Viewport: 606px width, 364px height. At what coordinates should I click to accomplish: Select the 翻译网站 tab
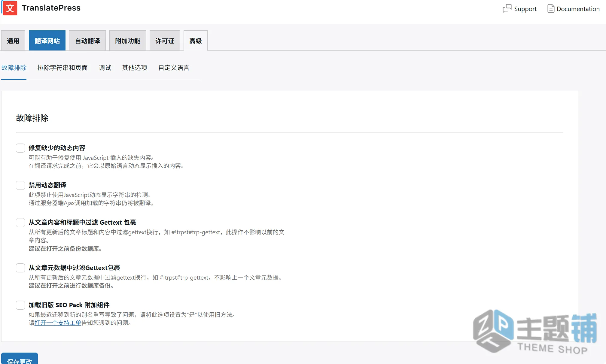[47, 41]
